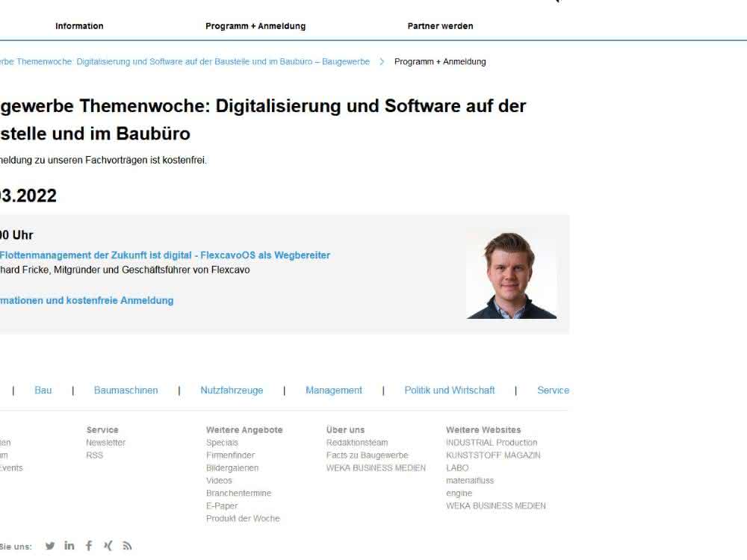747x560 pixels.
Task: Click the Weitere Angebote footer heading
Action: tap(244, 430)
